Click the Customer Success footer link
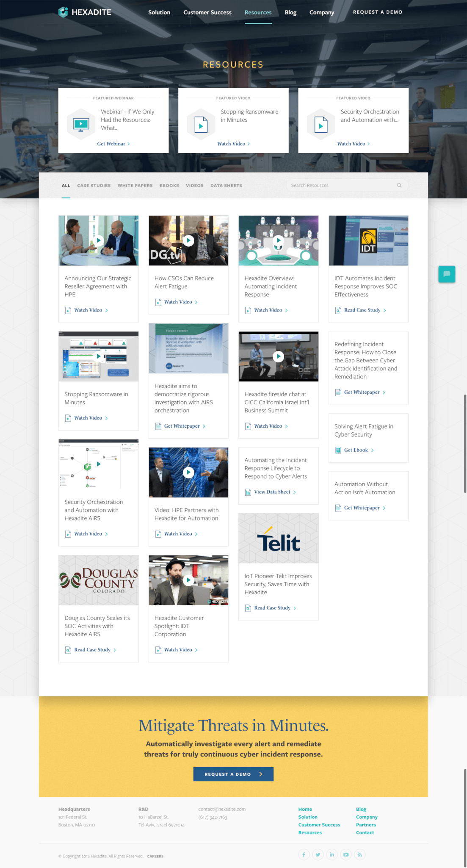This screenshot has width=467, height=868. coord(319,825)
